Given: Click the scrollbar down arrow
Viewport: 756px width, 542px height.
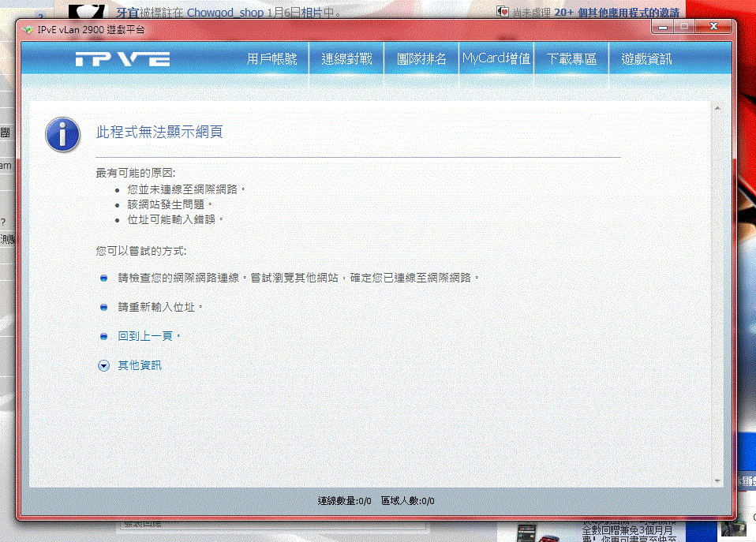Looking at the screenshot, I should click(x=717, y=480).
